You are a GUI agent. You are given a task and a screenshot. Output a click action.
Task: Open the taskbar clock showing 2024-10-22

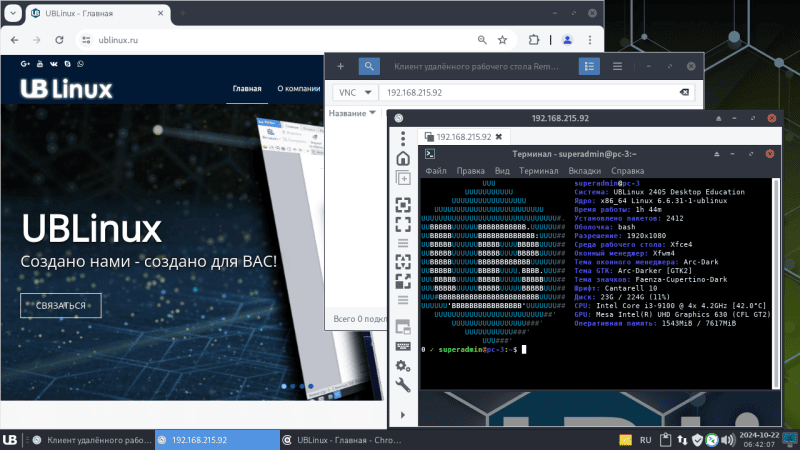(x=759, y=439)
